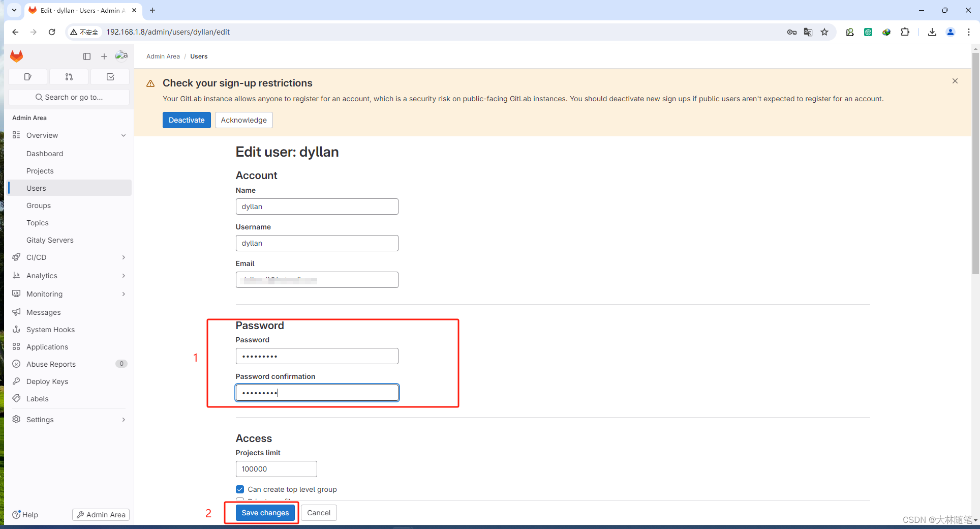Screen dimensions: 980x529
Task: Click the GitLab logo icon
Action: pos(16,56)
